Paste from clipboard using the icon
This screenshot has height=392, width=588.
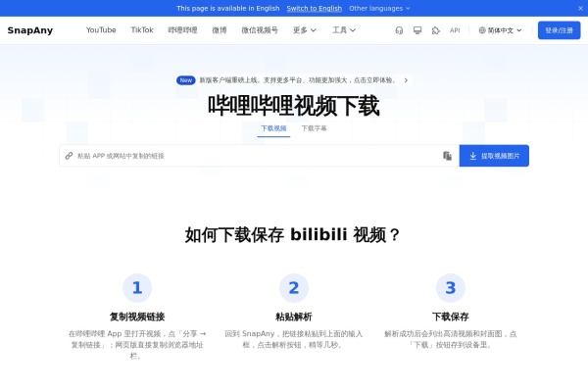click(447, 156)
